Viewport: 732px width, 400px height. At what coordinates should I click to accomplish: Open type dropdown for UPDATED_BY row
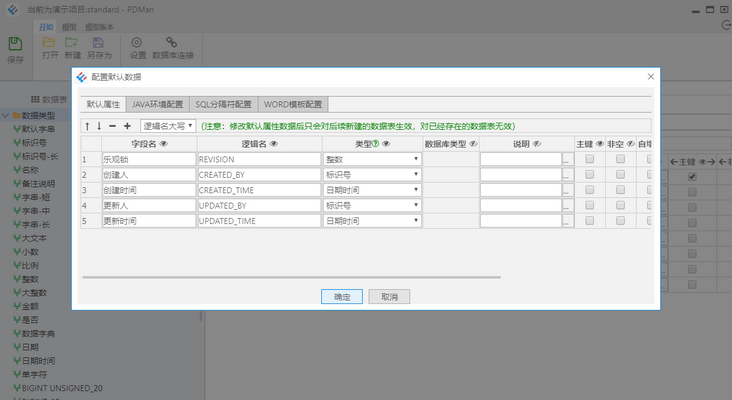[x=372, y=205]
